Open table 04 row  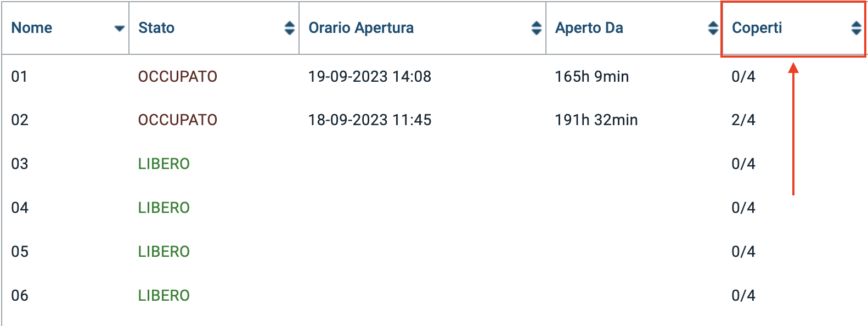pos(20,207)
